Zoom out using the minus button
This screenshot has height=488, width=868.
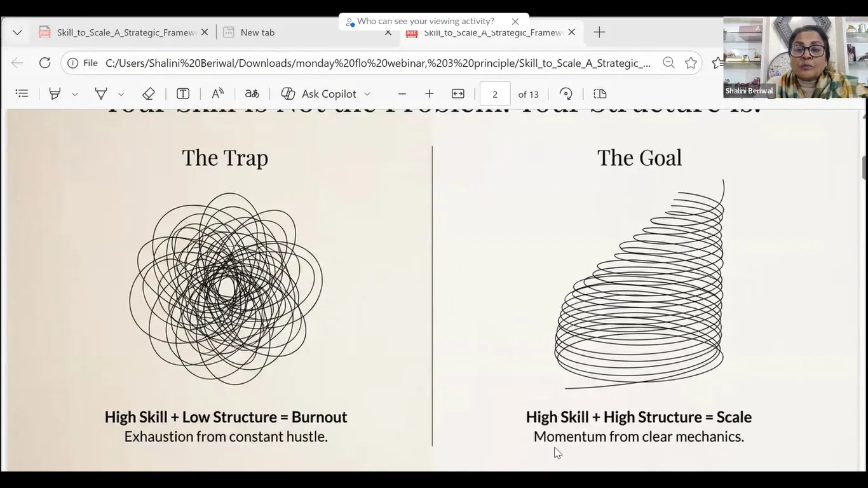(402, 94)
